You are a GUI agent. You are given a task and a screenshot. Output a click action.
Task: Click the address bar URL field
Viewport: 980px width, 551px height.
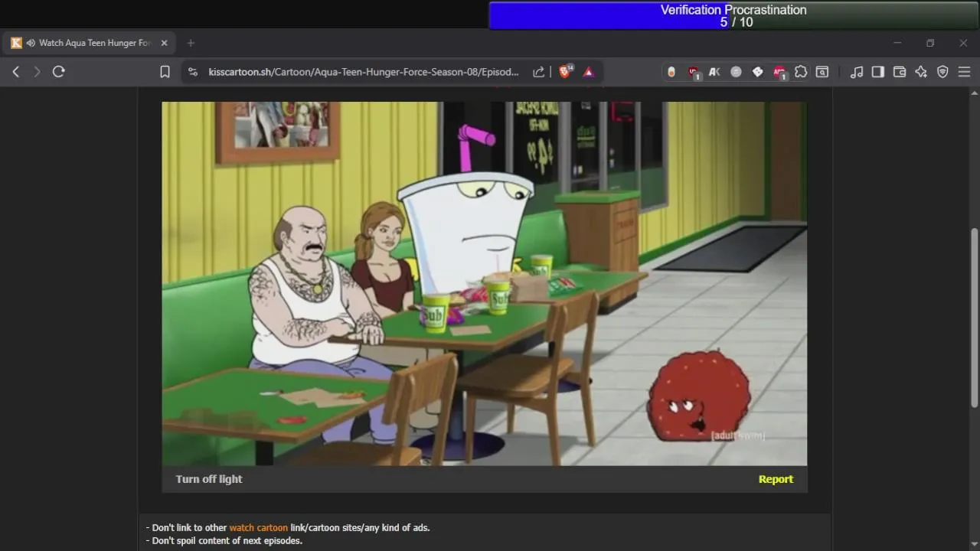[x=364, y=72]
